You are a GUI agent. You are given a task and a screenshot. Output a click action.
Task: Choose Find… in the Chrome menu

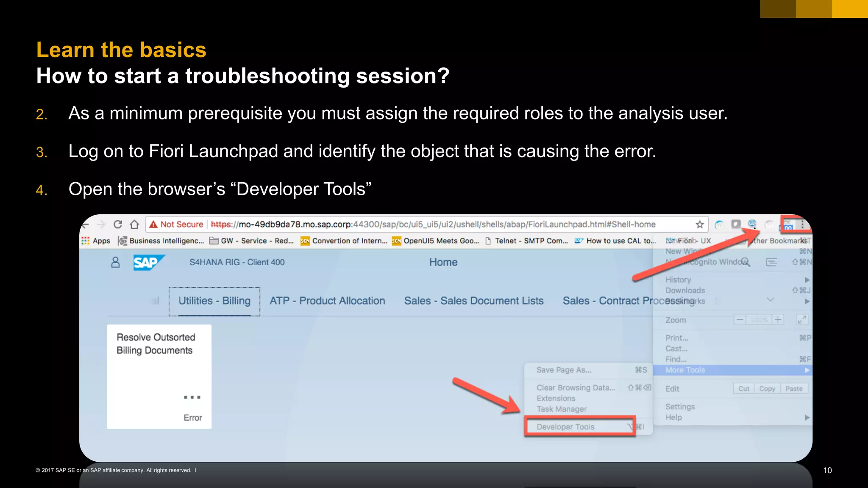[x=732, y=359]
